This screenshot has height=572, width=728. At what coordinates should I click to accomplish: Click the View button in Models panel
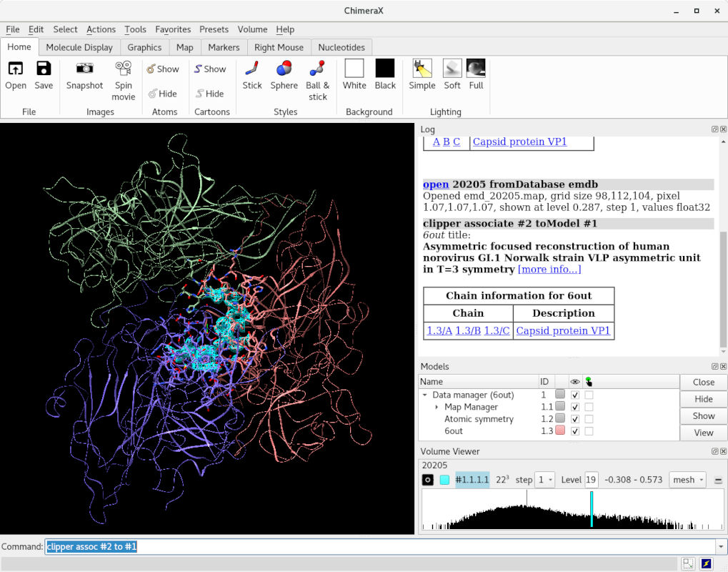click(704, 433)
